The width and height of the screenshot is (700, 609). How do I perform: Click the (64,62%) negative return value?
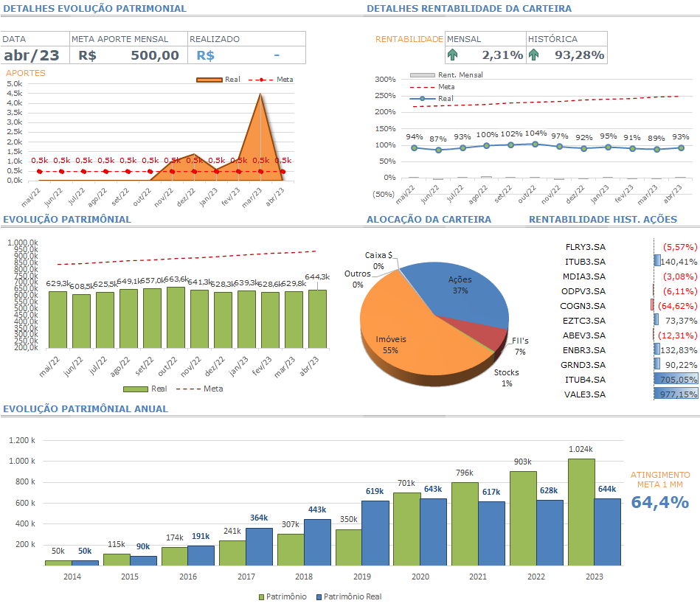point(678,306)
